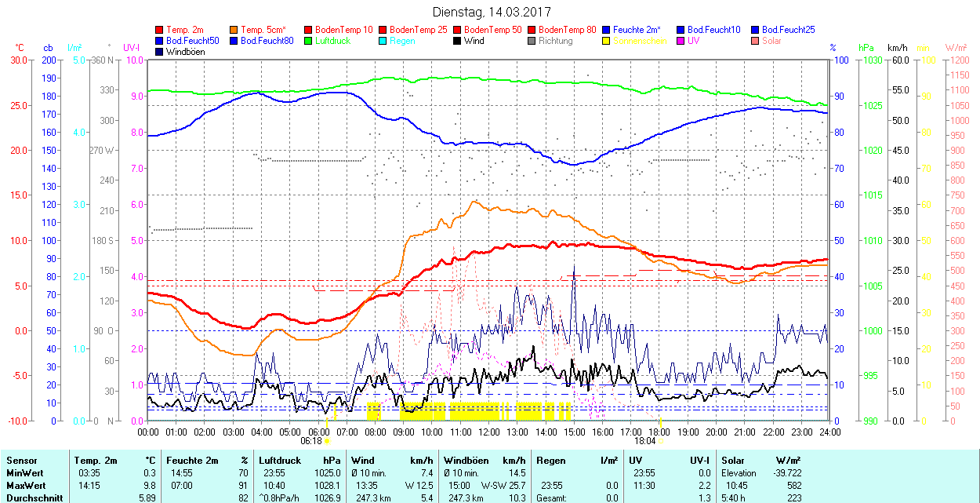Screen dimensions: 980x503
Task: Click the cb axis unit label
Action: pos(49,48)
